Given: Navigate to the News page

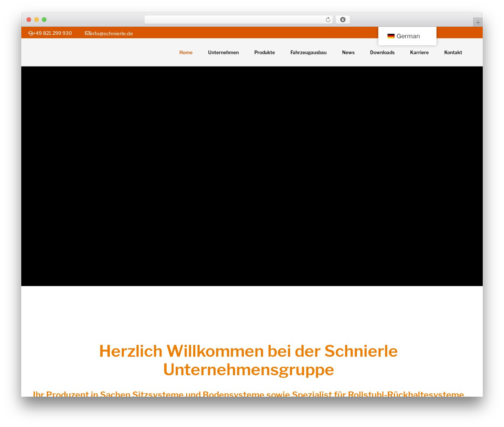Looking at the screenshot, I should 348,52.
